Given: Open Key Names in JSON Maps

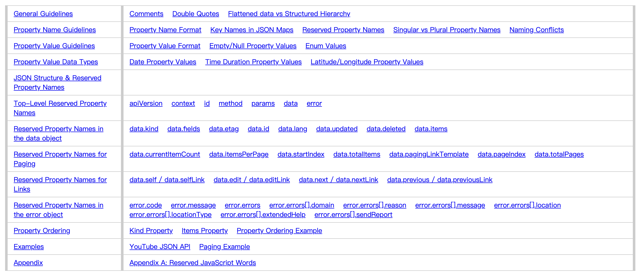Looking at the screenshot, I should coord(252,30).
